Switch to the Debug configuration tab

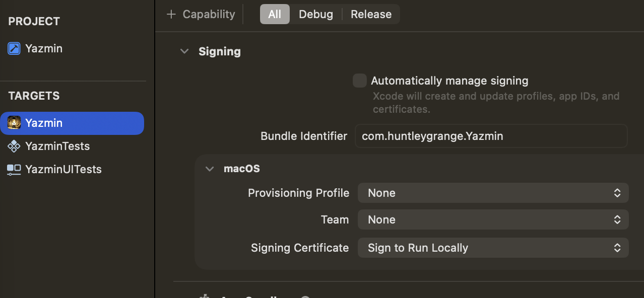316,14
